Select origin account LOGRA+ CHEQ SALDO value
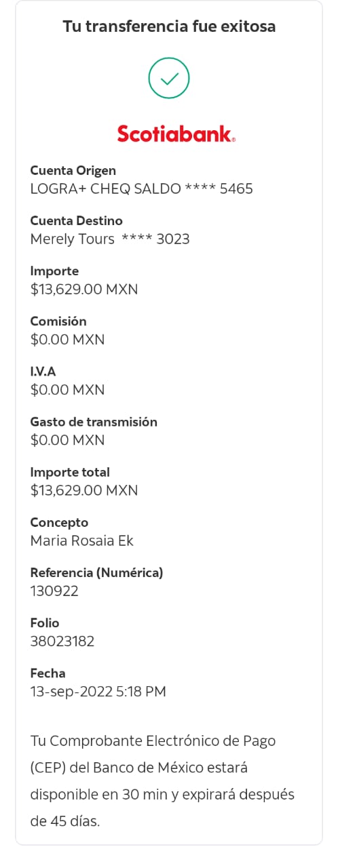Image resolution: width=338 pixels, height=868 pixels. point(142,189)
